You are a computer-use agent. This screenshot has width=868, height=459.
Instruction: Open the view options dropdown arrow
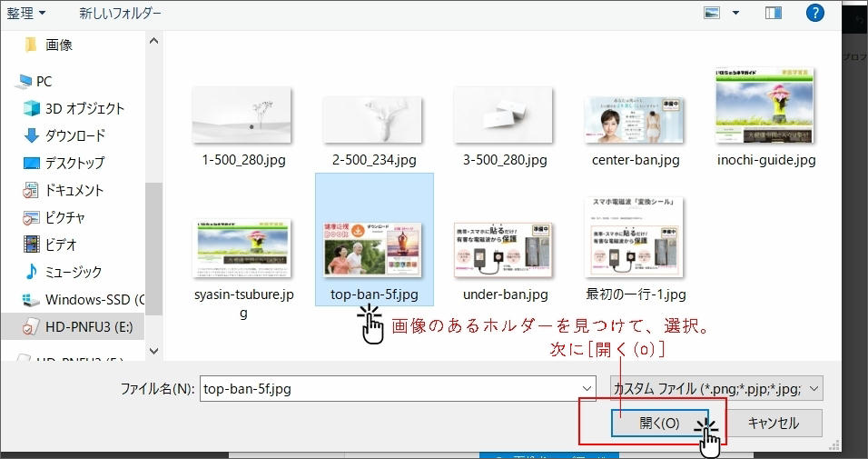pos(735,13)
